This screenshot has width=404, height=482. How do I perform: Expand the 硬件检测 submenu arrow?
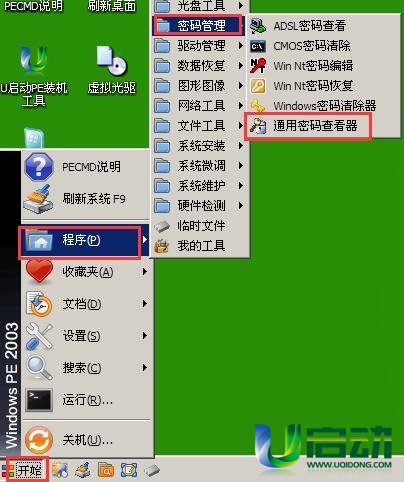click(x=241, y=206)
